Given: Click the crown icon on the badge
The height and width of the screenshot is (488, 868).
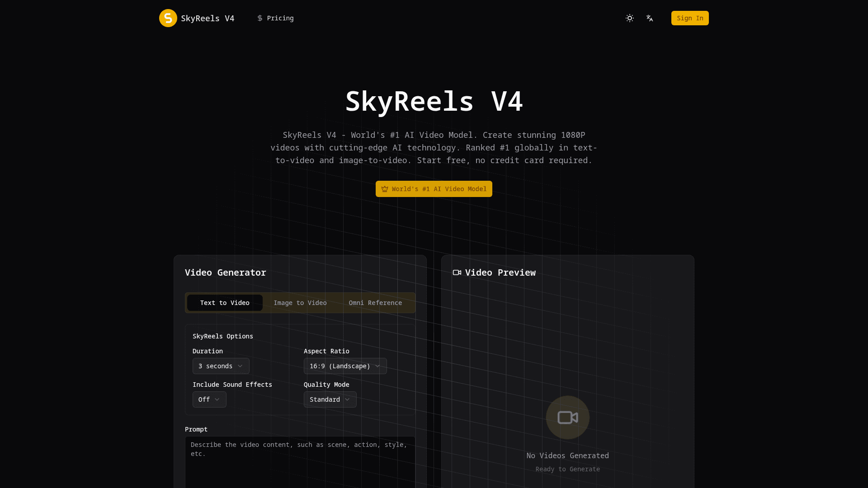Looking at the screenshot, I should tap(385, 189).
